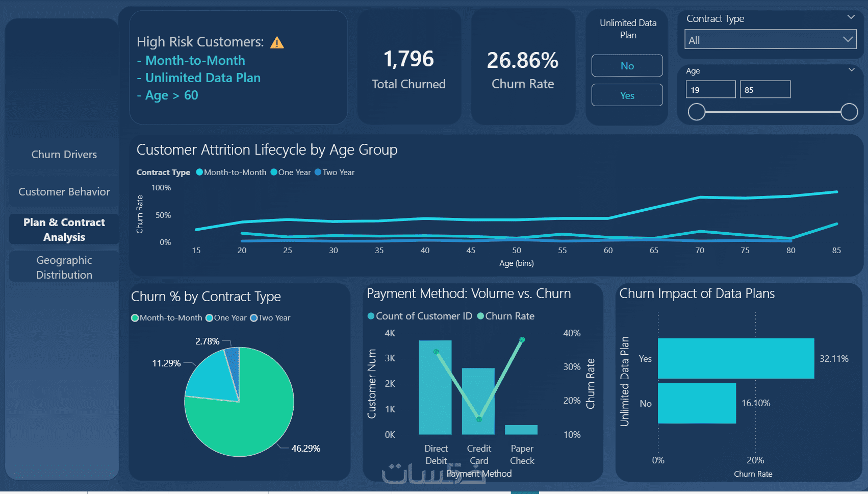The width and height of the screenshot is (868, 494).
Task: Click Month-to-Month legend dot in pie chart
Action: point(135,318)
